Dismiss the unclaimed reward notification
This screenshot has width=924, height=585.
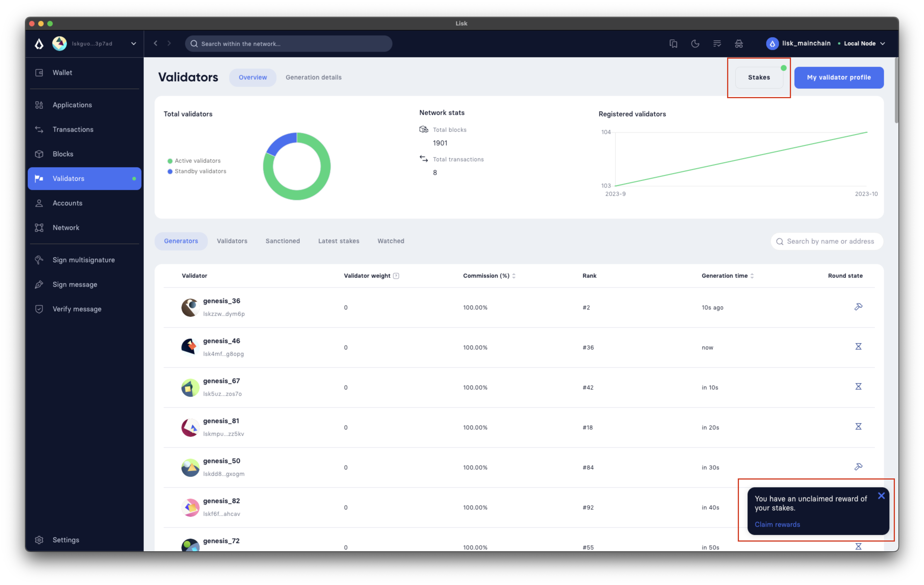pyautogui.click(x=881, y=496)
